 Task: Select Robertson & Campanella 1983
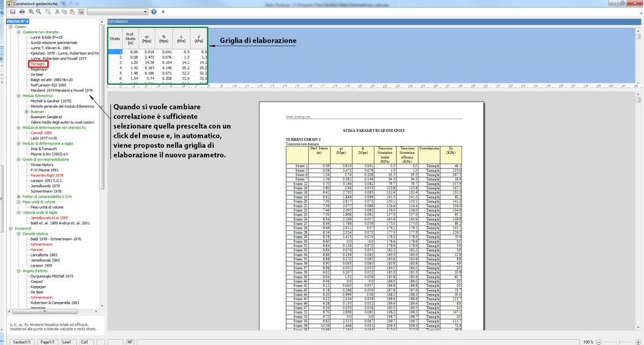[x=54, y=303]
